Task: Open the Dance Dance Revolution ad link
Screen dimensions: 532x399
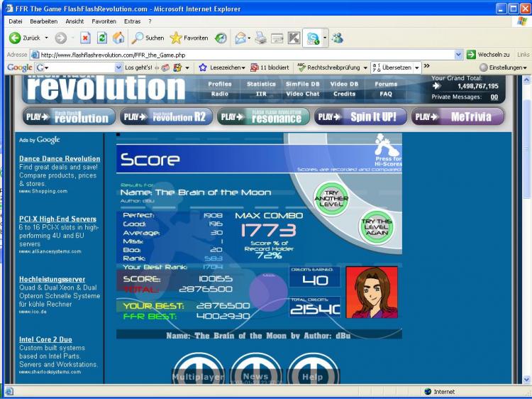Action: (60, 158)
